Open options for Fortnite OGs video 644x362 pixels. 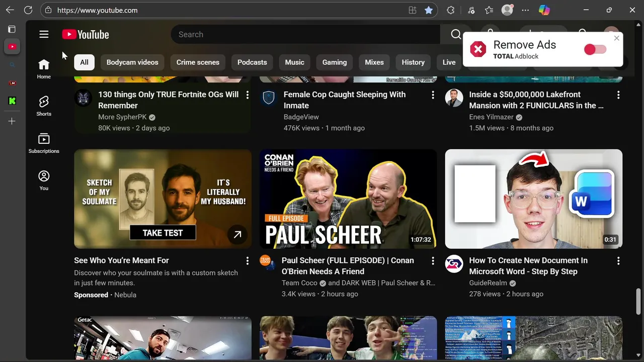[x=247, y=95]
